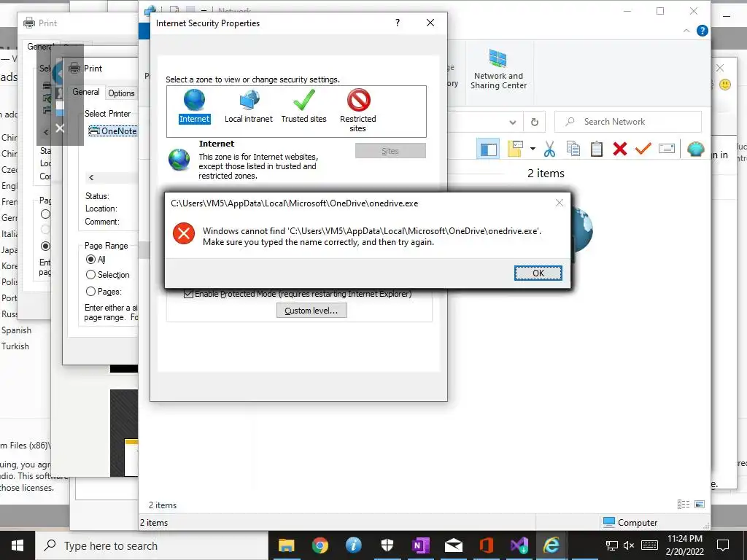Image resolution: width=747 pixels, height=560 pixels.
Task: Click the help question mark in Internet Security Properties
Action: (398, 23)
